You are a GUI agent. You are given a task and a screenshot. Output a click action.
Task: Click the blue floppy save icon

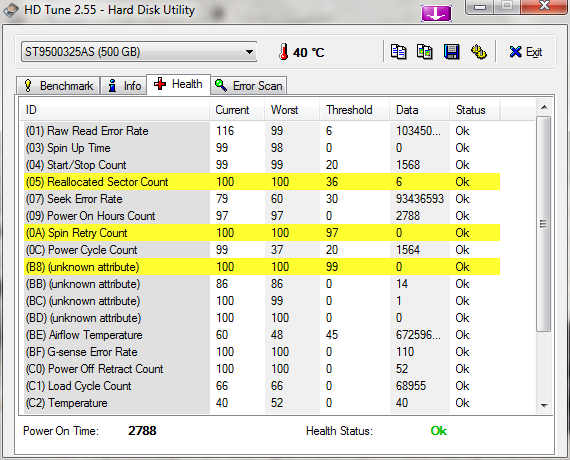(451, 52)
